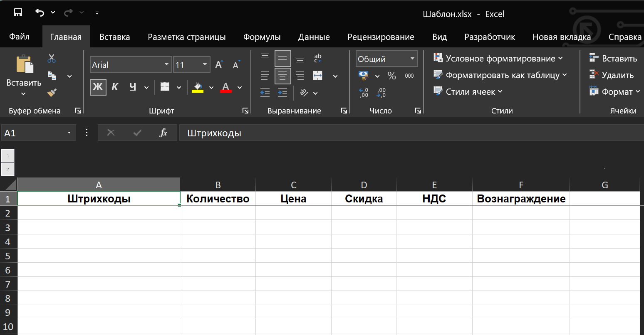
Task: Increase the font size
Action: click(x=219, y=65)
